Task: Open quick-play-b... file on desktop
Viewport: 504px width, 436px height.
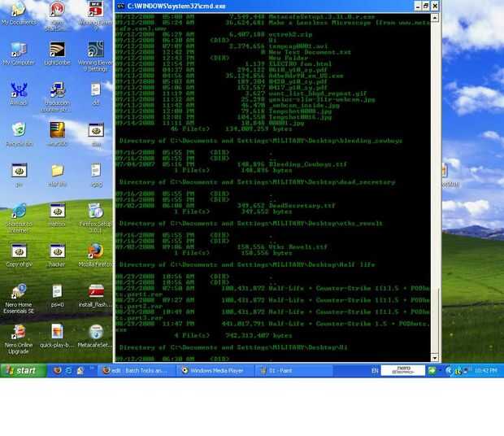Action: coord(57,336)
